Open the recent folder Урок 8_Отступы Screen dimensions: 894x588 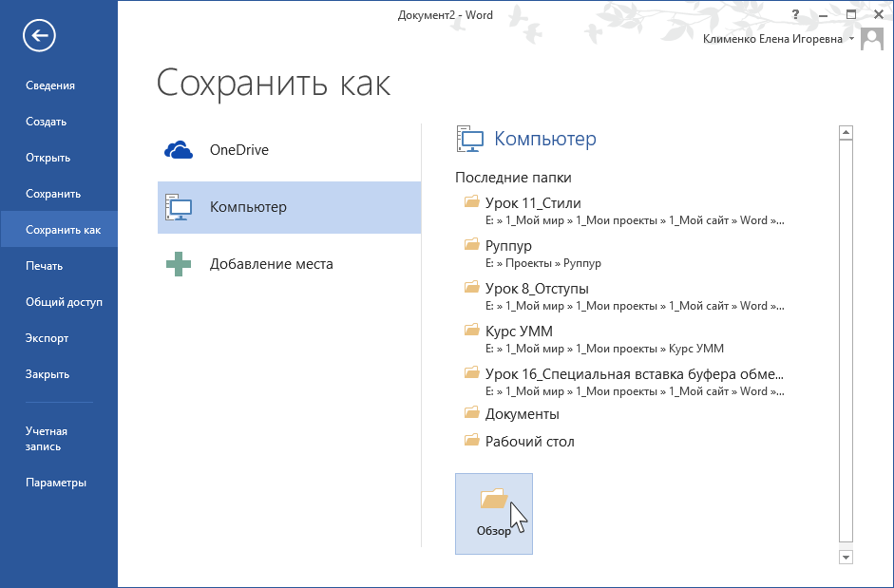click(624, 296)
